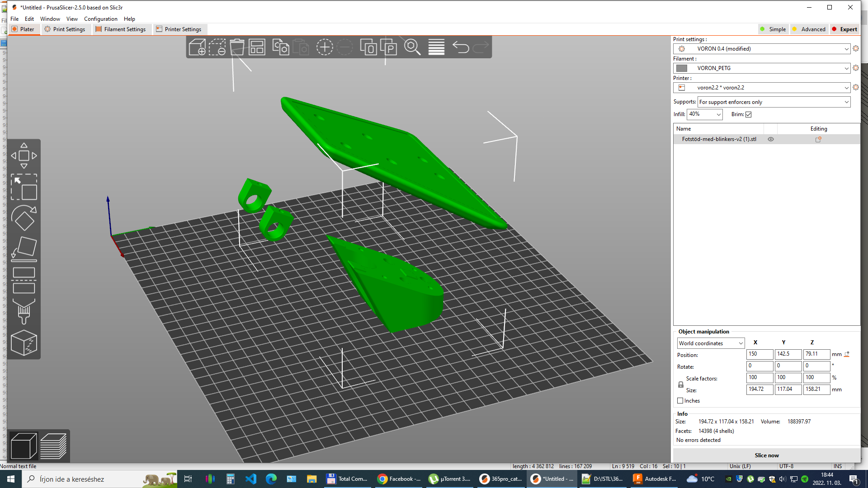Click the Rotate Z field
Image resolution: width=868 pixels, height=488 pixels.
click(816, 366)
